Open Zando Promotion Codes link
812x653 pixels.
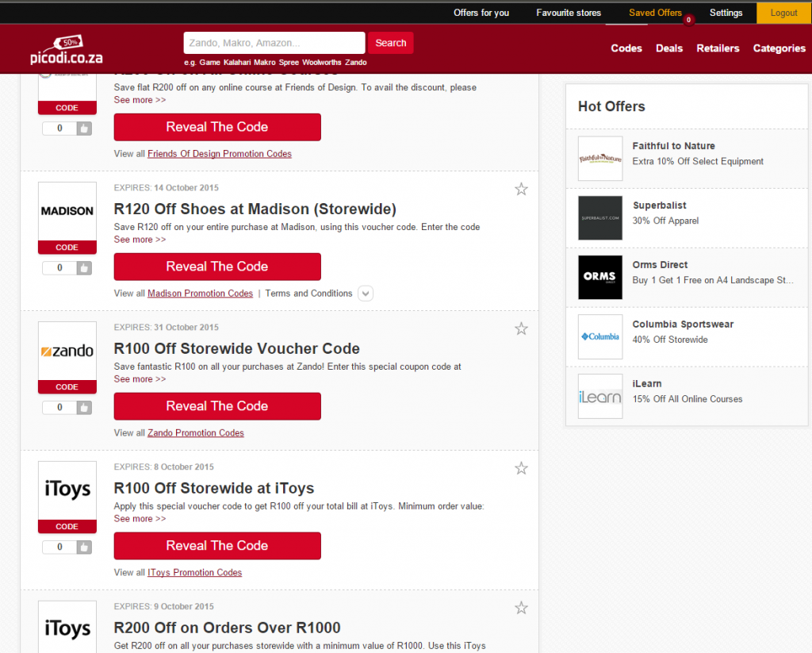click(x=196, y=432)
